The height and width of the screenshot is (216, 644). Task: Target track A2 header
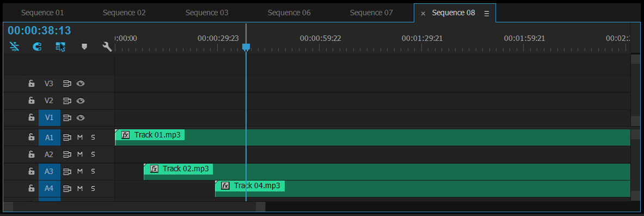pyautogui.click(x=50, y=154)
